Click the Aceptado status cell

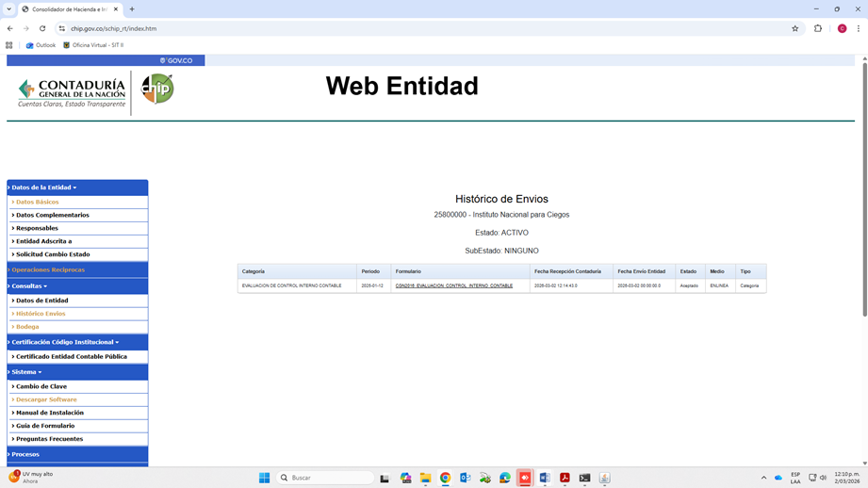tap(689, 286)
